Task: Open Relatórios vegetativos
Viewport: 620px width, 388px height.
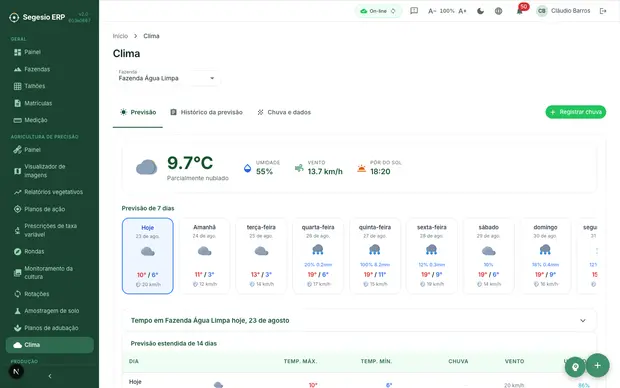Action: click(49, 192)
